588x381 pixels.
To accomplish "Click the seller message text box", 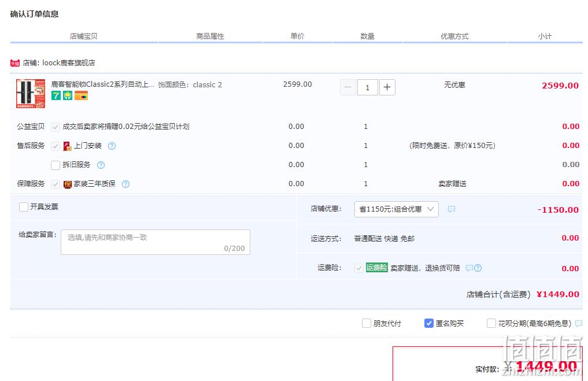I will pyautogui.click(x=156, y=242).
